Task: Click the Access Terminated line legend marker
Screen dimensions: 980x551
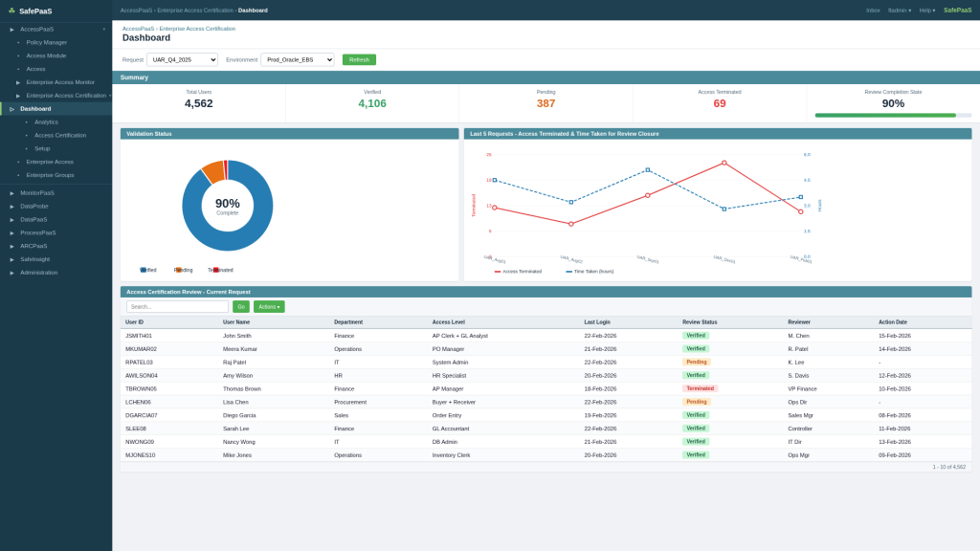Action: click(498, 272)
